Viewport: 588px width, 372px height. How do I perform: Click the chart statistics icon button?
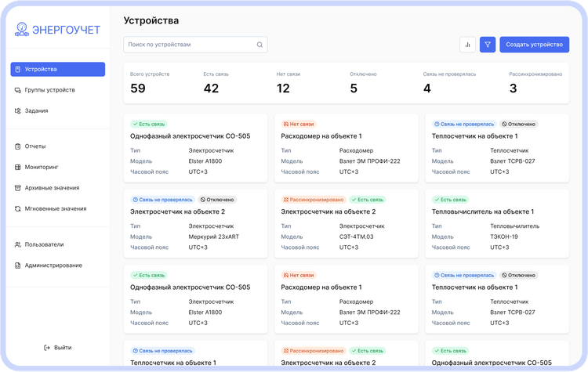point(467,45)
